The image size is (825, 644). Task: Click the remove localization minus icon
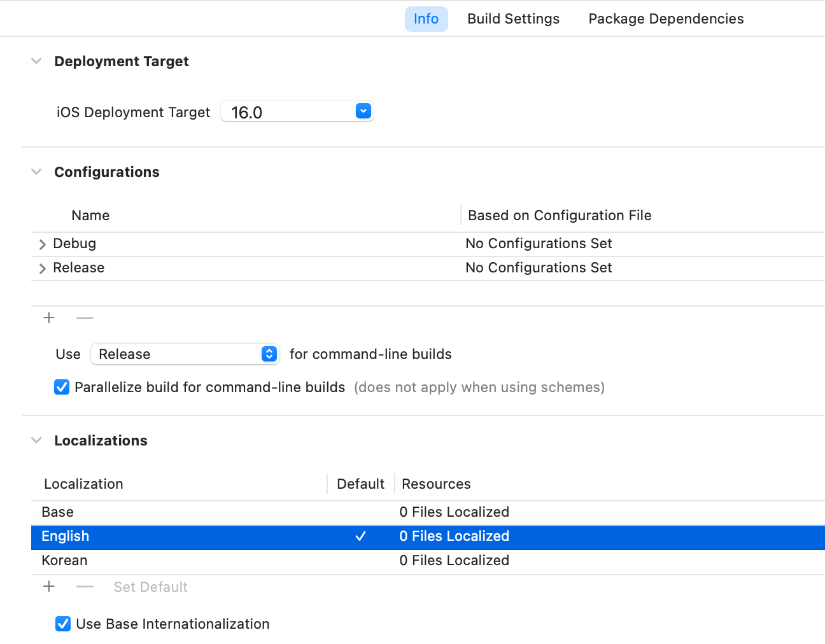[85, 586]
